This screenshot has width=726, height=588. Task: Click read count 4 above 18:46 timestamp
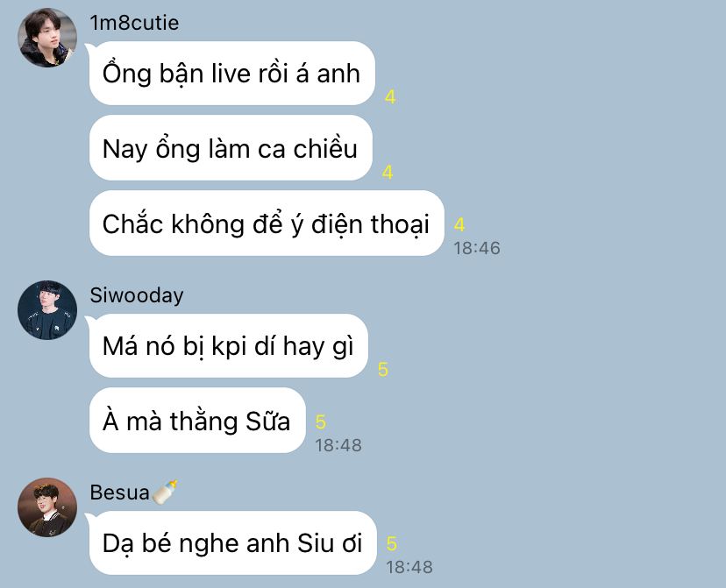[x=459, y=224]
